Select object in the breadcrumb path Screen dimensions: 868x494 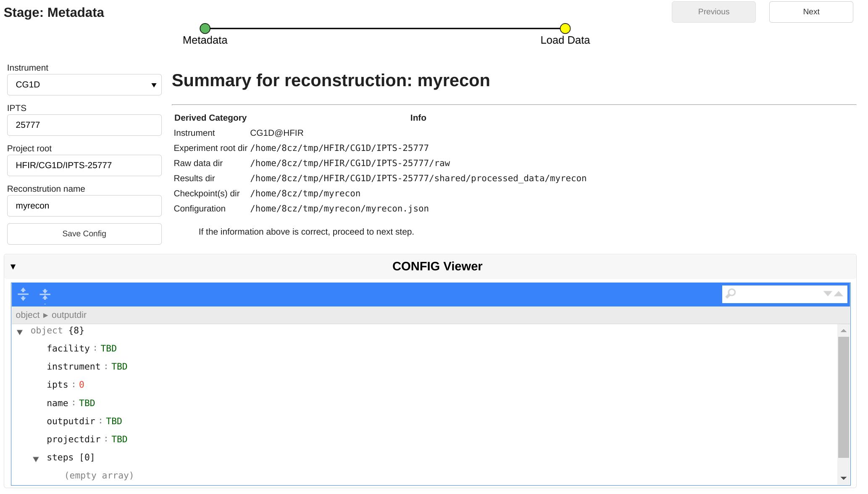[27, 315]
